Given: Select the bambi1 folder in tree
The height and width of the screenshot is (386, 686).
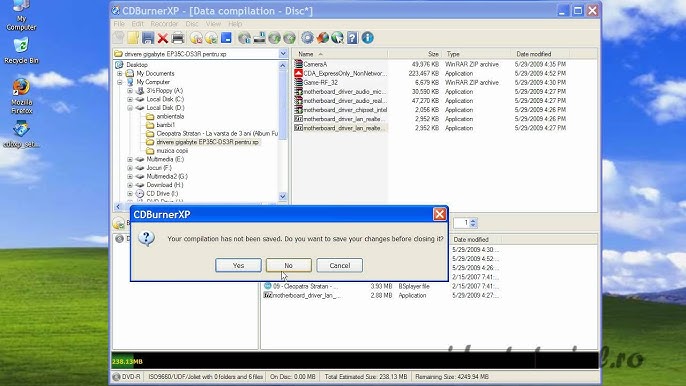Looking at the screenshot, I should [165, 125].
